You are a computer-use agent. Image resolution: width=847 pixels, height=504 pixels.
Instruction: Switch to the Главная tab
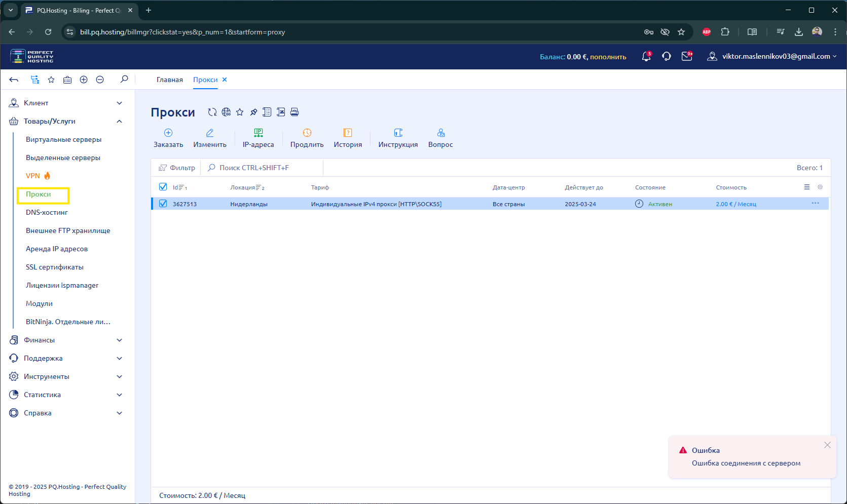[x=169, y=80]
